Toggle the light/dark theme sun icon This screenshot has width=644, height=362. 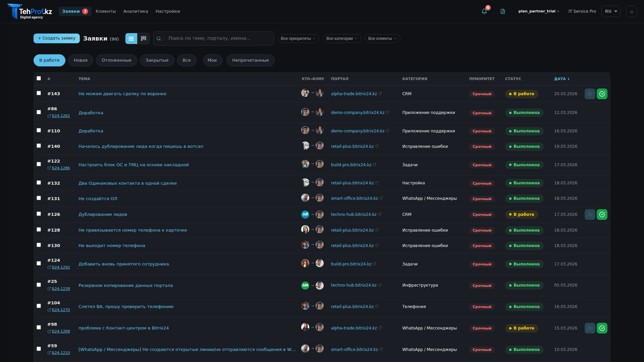pyautogui.click(x=631, y=11)
